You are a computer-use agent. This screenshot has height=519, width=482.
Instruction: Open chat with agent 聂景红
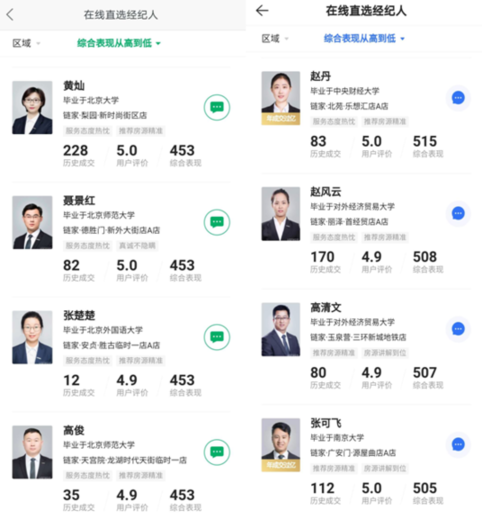click(217, 222)
